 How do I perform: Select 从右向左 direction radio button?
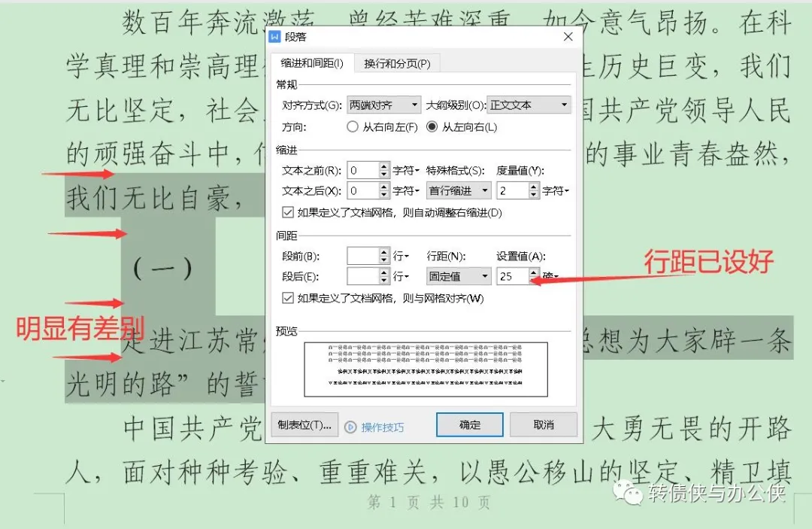pos(353,127)
